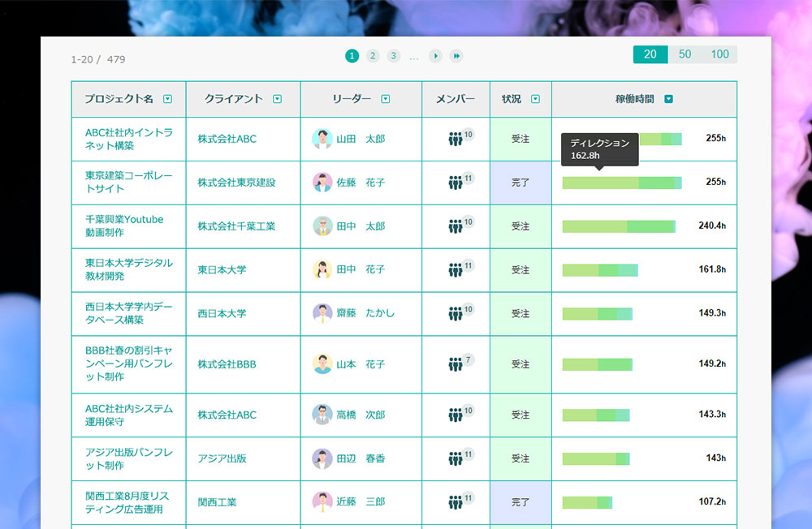Open client 関西工業

click(217, 502)
